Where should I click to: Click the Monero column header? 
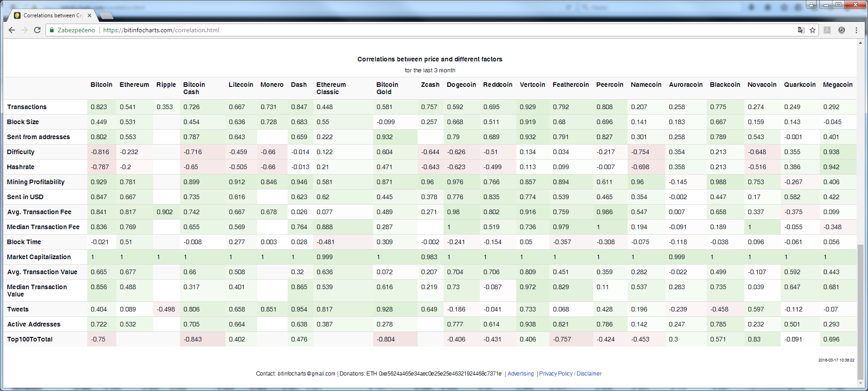(x=272, y=85)
